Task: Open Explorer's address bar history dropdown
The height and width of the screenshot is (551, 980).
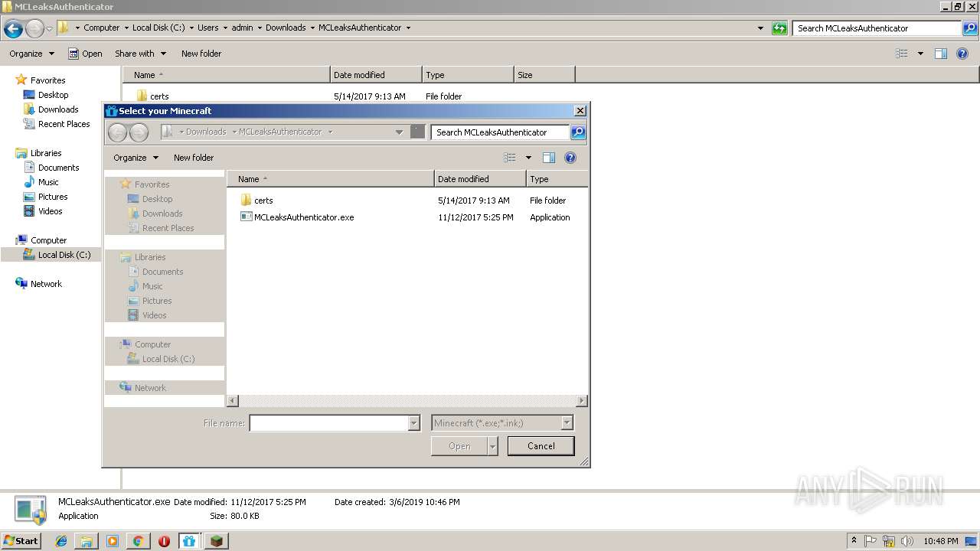Action: click(x=760, y=28)
